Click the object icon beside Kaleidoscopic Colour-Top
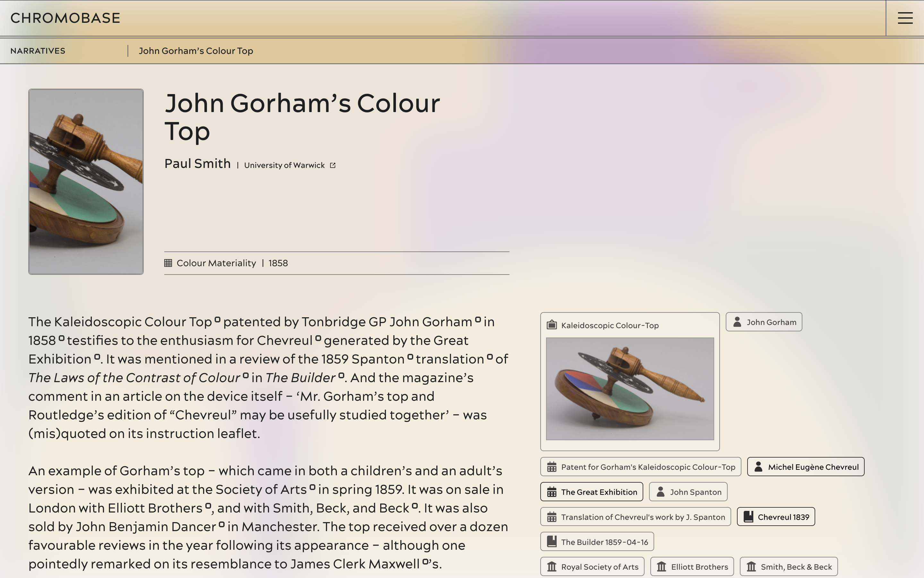 click(551, 325)
